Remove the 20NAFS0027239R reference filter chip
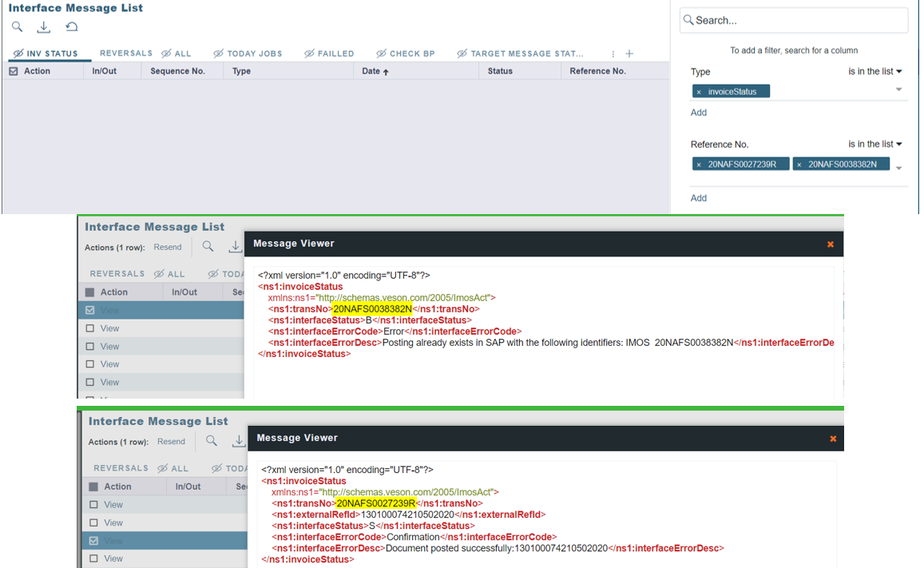 [699, 165]
